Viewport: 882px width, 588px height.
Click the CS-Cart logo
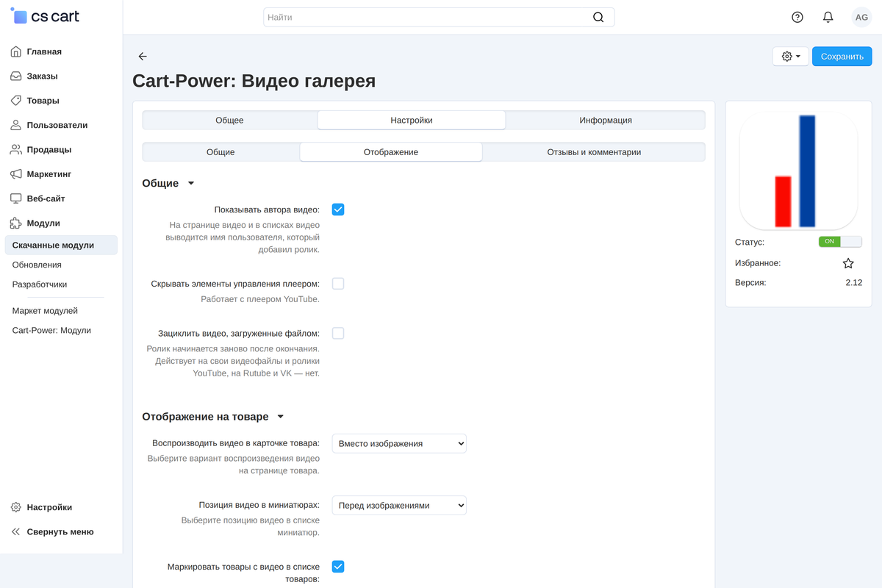(x=45, y=16)
